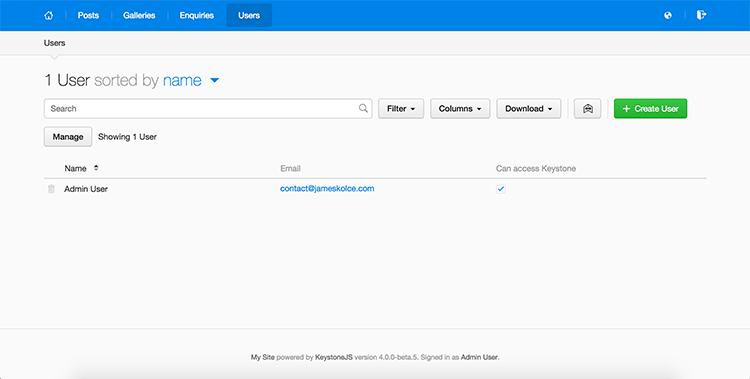Click the Users breadcrumb

pyautogui.click(x=55, y=43)
